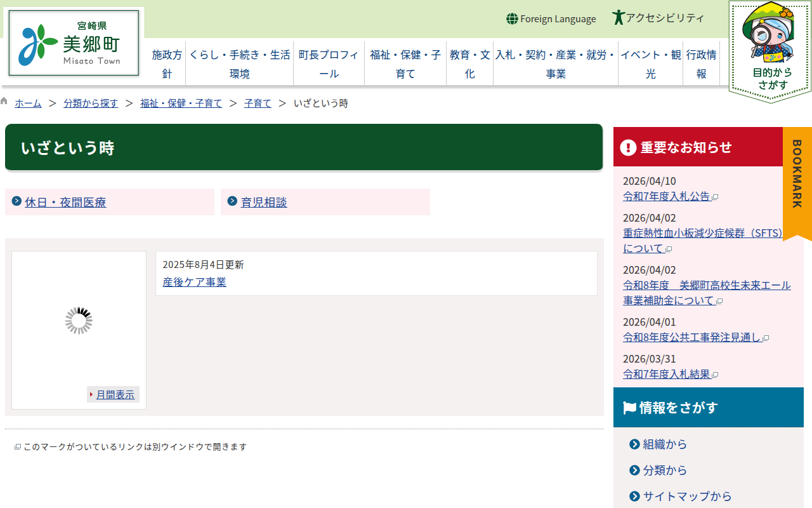Open the 休日・夜間医療 link
This screenshot has width=812, height=508.
click(65, 202)
